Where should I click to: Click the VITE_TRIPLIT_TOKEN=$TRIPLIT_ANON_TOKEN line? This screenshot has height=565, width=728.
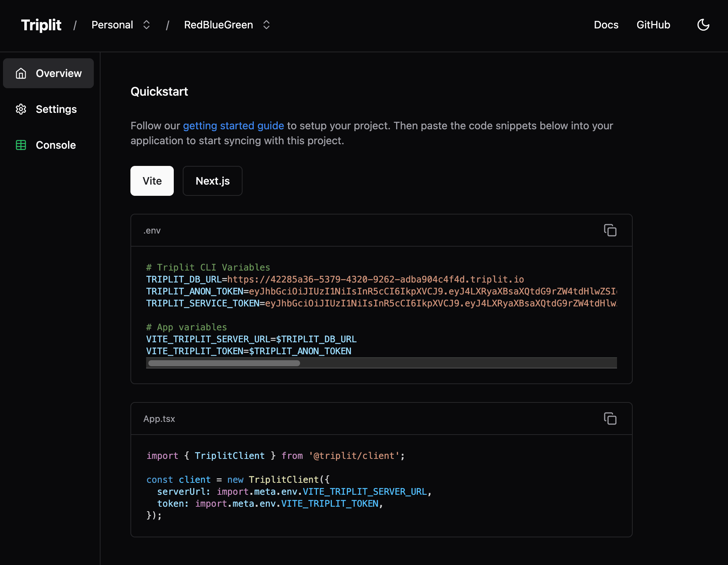[249, 351]
